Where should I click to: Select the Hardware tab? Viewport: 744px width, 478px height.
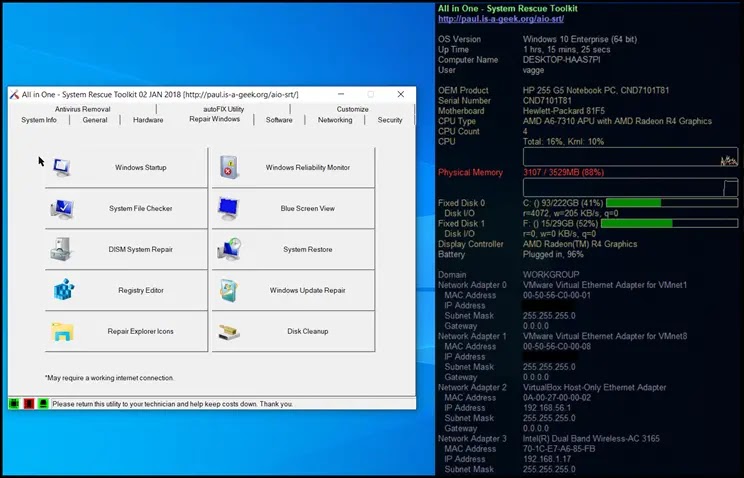coord(148,120)
